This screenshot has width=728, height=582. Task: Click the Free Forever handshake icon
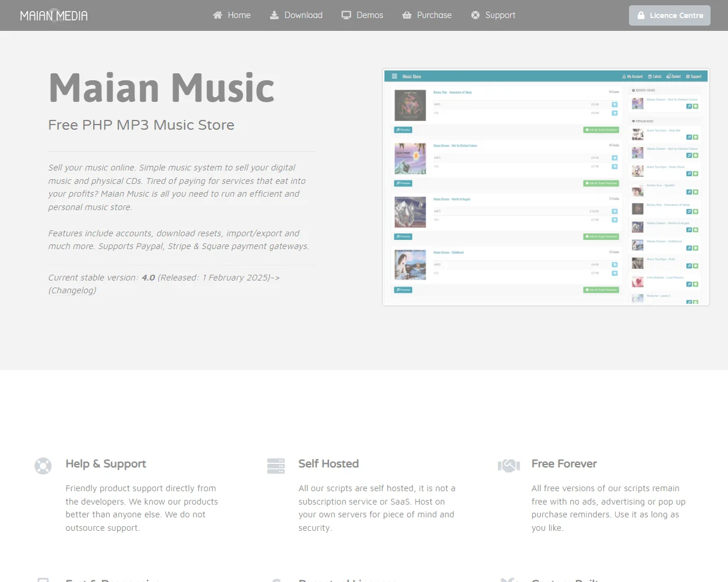[x=509, y=466]
